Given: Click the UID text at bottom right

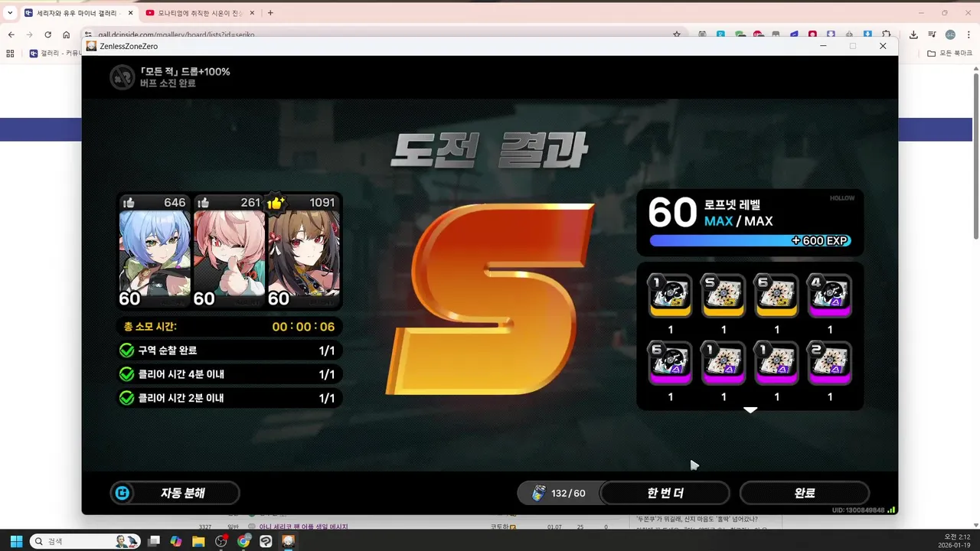Looking at the screenshot, I should (x=857, y=510).
